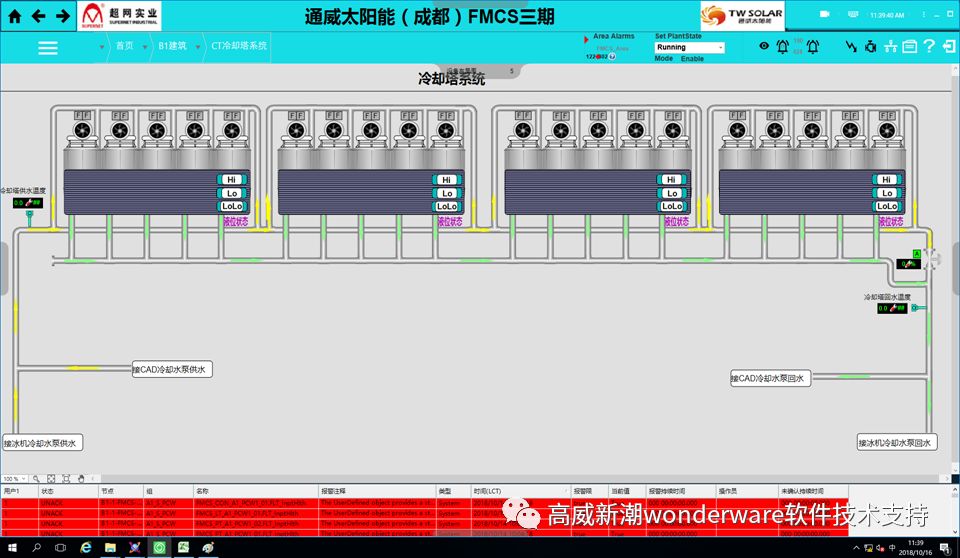Viewport: 960px width, 558px height.
Task: Sort alarms by 节点 column
Action: (x=121, y=491)
